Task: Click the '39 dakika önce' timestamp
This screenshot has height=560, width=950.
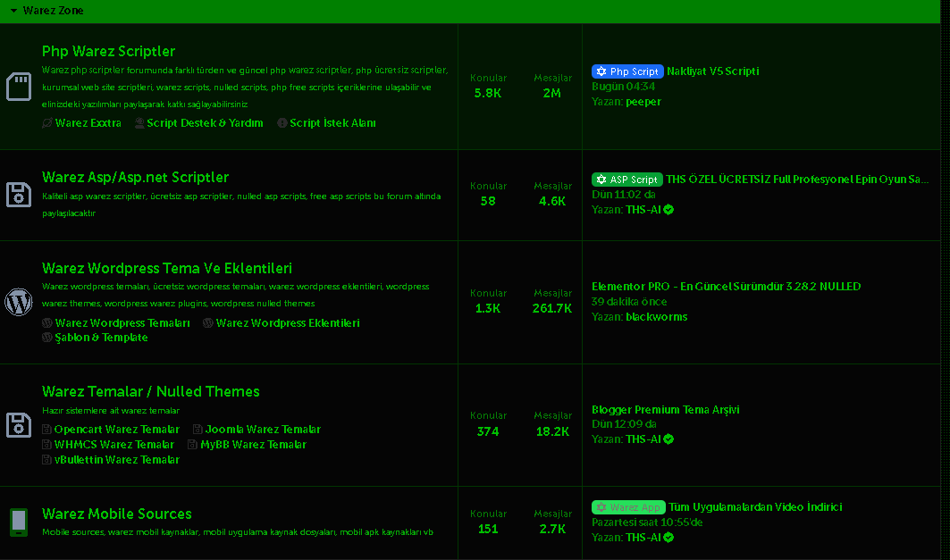Action: [x=629, y=302]
